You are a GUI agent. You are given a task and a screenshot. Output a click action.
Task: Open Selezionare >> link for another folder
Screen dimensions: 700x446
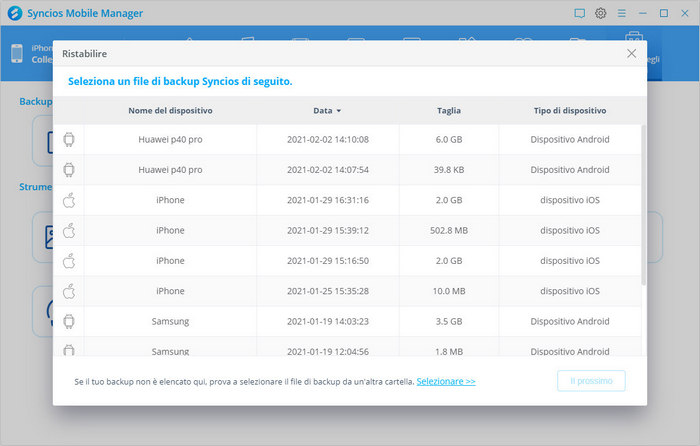(x=446, y=381)
